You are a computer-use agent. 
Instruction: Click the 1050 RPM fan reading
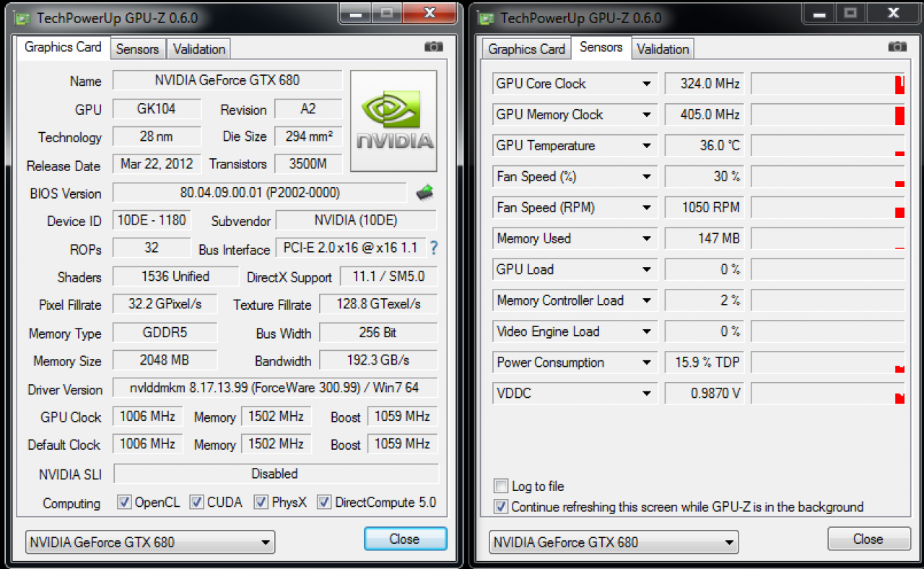click(705, 208)
